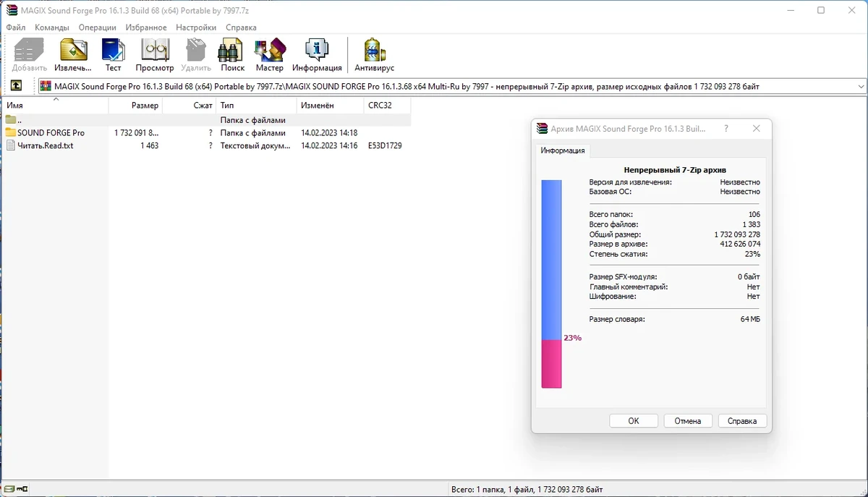
Task: Click 'Читать.Read.txt' file name
Action: 46,145
